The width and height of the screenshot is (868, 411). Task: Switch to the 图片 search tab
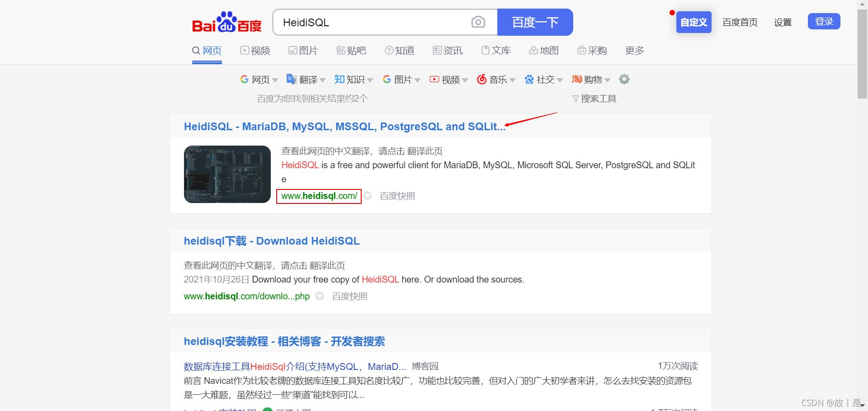pos(303,51)
